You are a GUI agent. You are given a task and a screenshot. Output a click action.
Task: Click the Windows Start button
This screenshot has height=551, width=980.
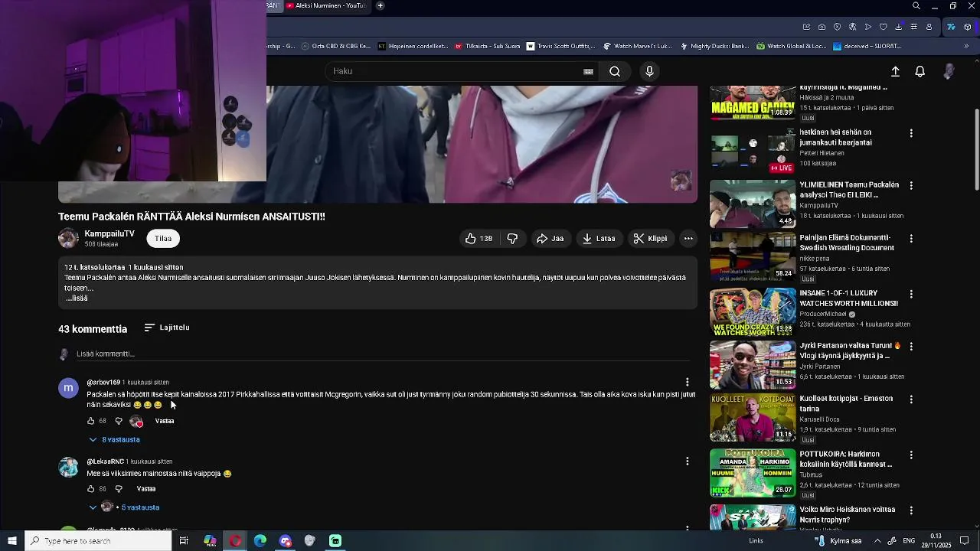pos(12,541)
